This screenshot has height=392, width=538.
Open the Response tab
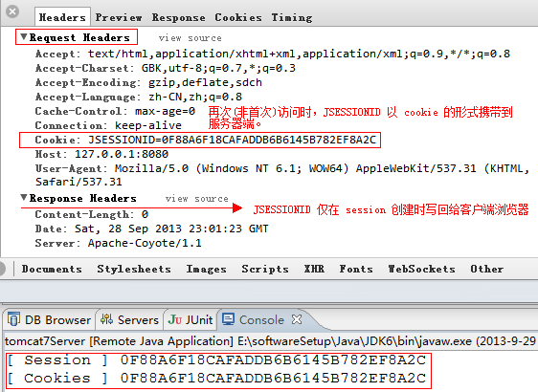click(x=179, y=17)
